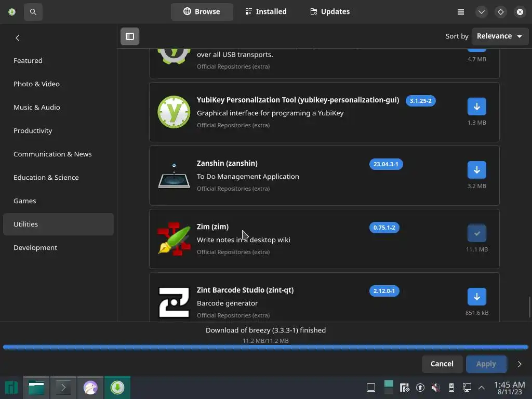Select the Photo & Video category
Image resolution: width=532 pixels, height=399 pixels.
click(58, 84)
